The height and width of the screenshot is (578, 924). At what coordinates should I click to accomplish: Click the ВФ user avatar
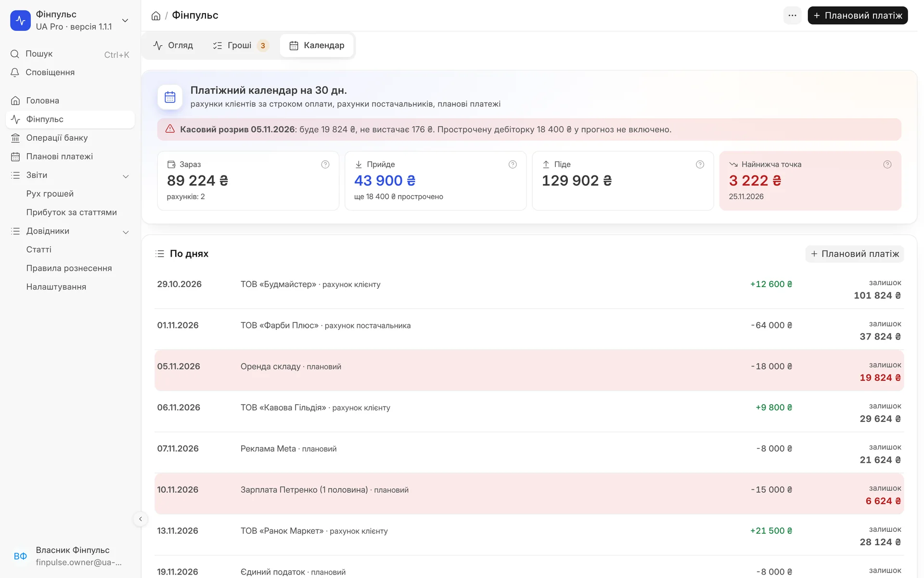20,556
